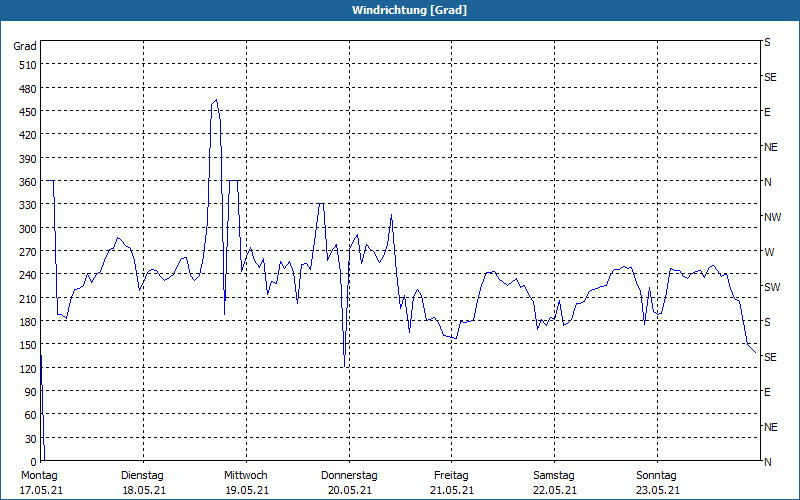
Task: Select the Montag 17.05.21 date label
Action: [x=39, y=482]
